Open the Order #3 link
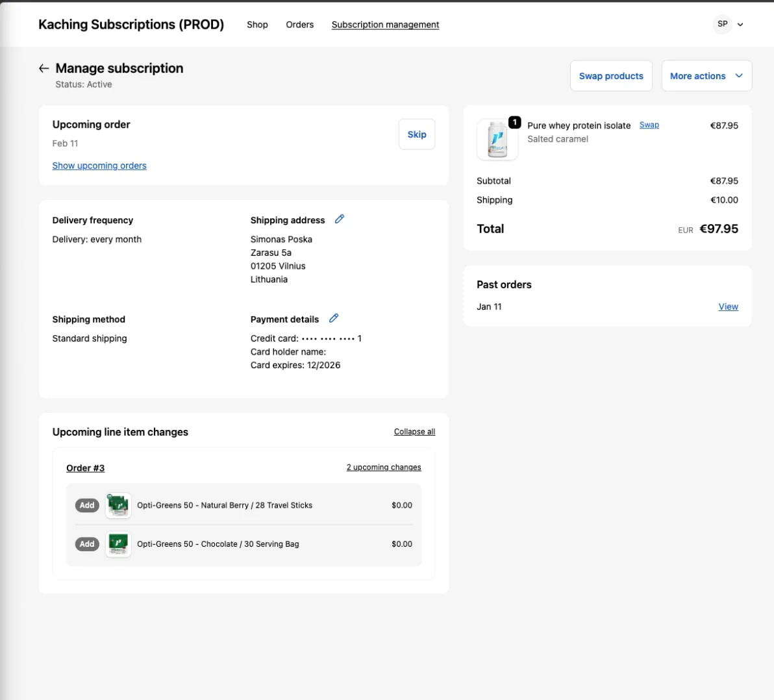Viewport: 774px width, 700px height. tap(86, 468)
